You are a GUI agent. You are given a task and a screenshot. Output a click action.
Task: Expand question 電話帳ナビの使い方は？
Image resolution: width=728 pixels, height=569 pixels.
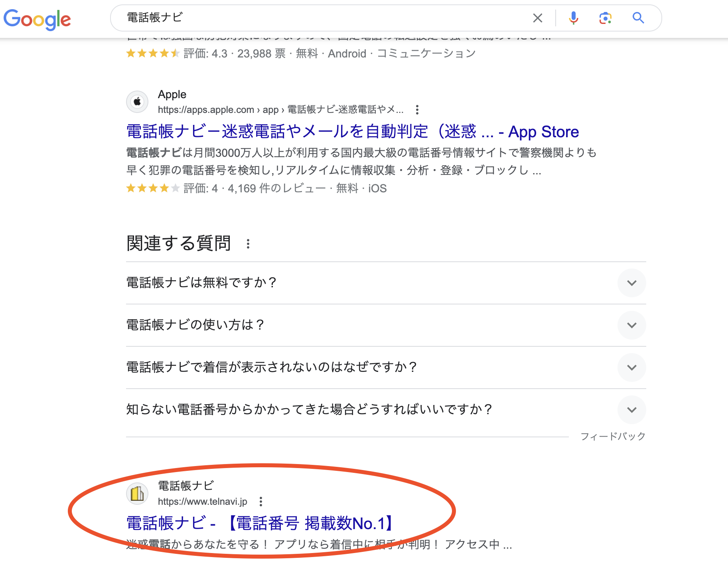[x=631, y=325]
